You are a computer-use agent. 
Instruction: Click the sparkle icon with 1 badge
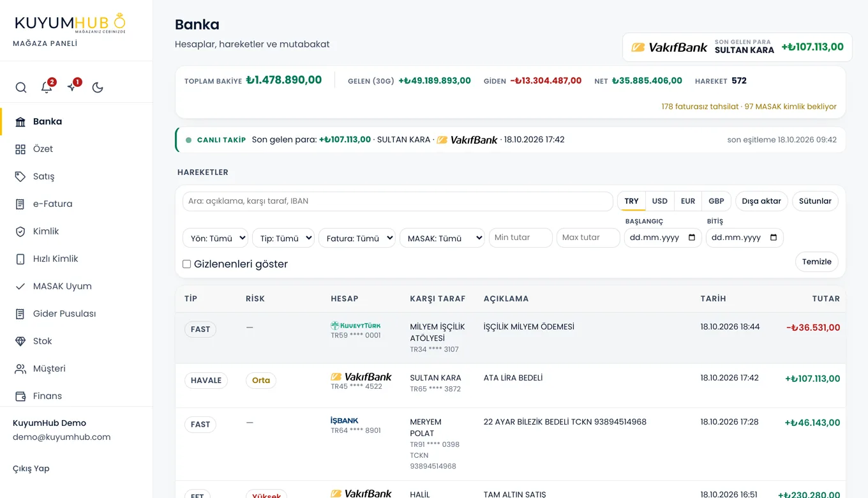tap(72, 87)
